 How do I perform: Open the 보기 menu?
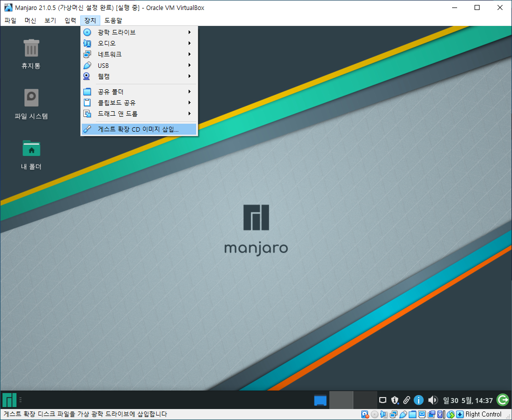pos(50,20)
